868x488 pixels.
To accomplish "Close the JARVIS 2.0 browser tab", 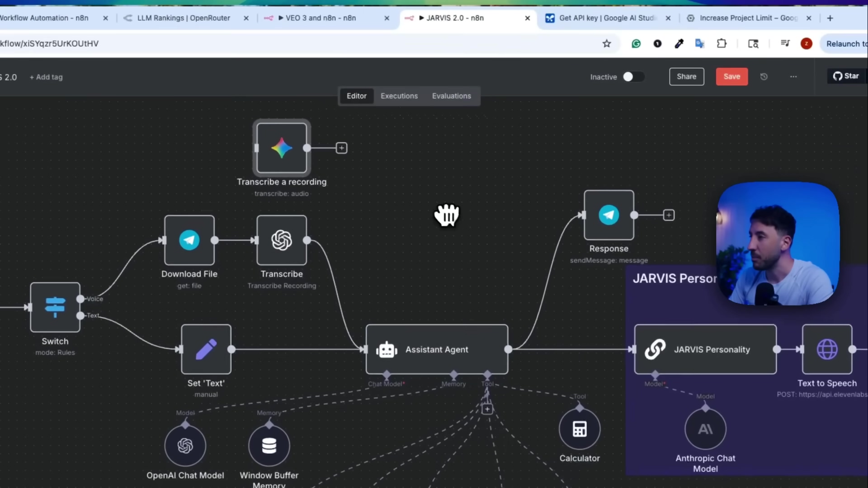I will [527, 18].
